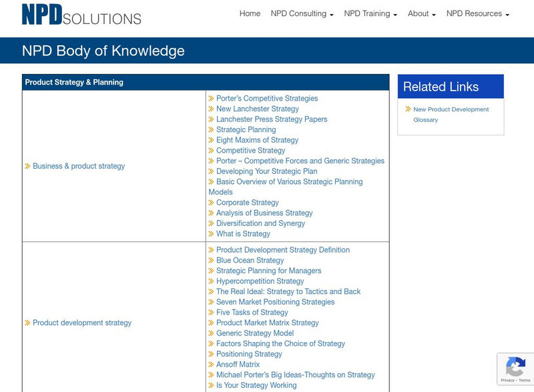The image size is (534, 392).
Task: Click the NPD Solutions logo
Action: [80, 15]
